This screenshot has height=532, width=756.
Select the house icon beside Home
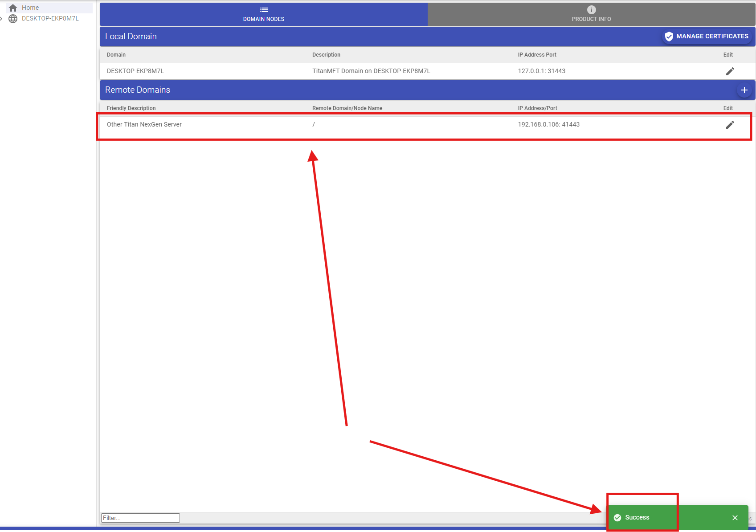point(13,7)
